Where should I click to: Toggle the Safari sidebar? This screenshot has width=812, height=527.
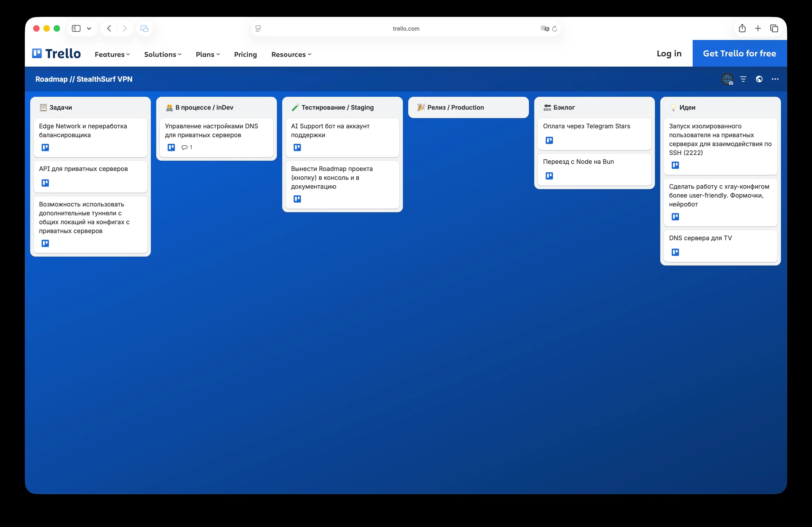click(76, 28)
